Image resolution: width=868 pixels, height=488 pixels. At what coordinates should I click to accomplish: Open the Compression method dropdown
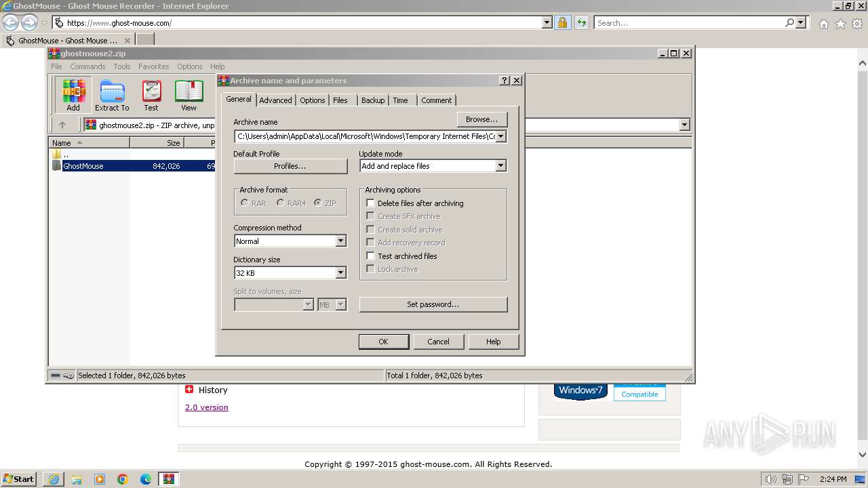[340, 241]
